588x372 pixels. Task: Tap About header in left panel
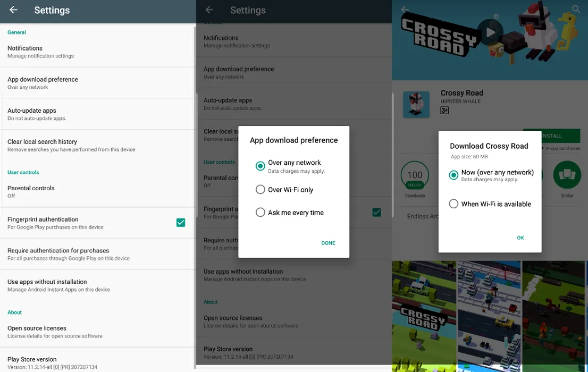pos(15,312)
